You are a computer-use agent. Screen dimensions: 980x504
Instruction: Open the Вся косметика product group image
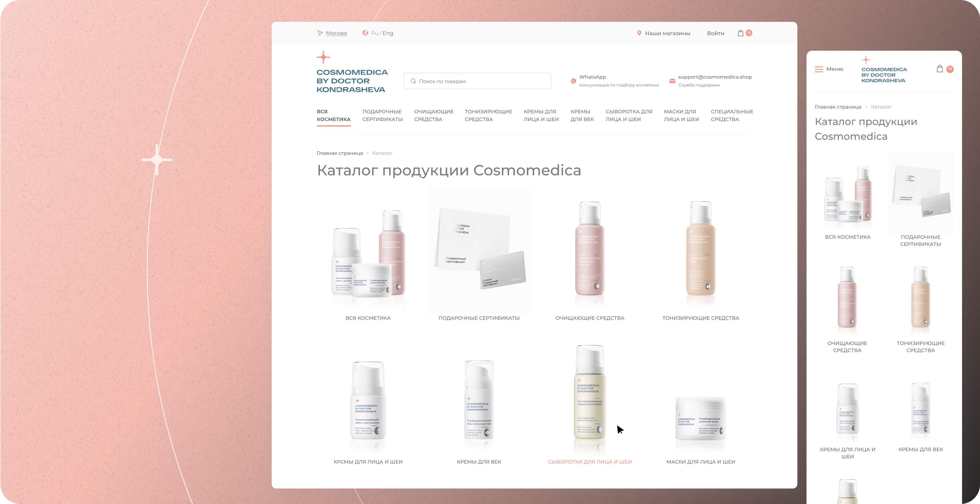click(x=368, y=254)
